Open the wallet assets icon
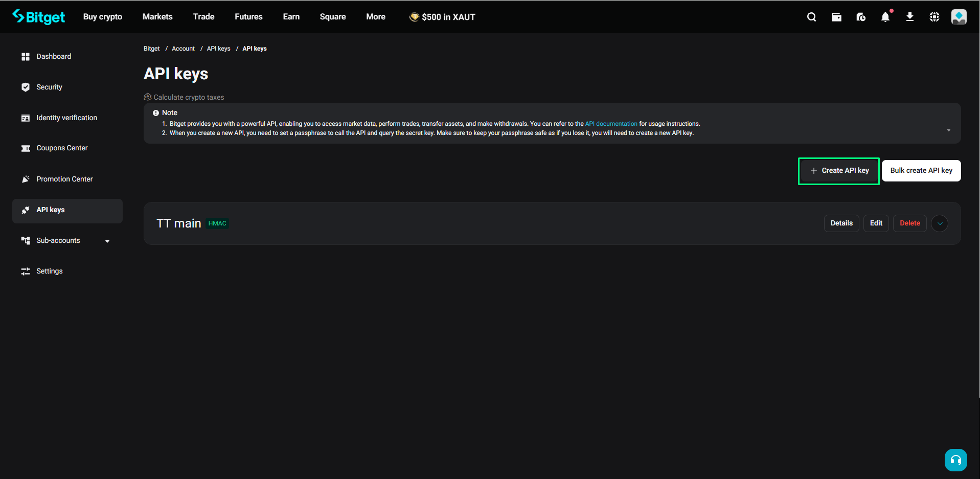Screen dimensions: 980x479 pyautogui.click(x=836, y=17)
